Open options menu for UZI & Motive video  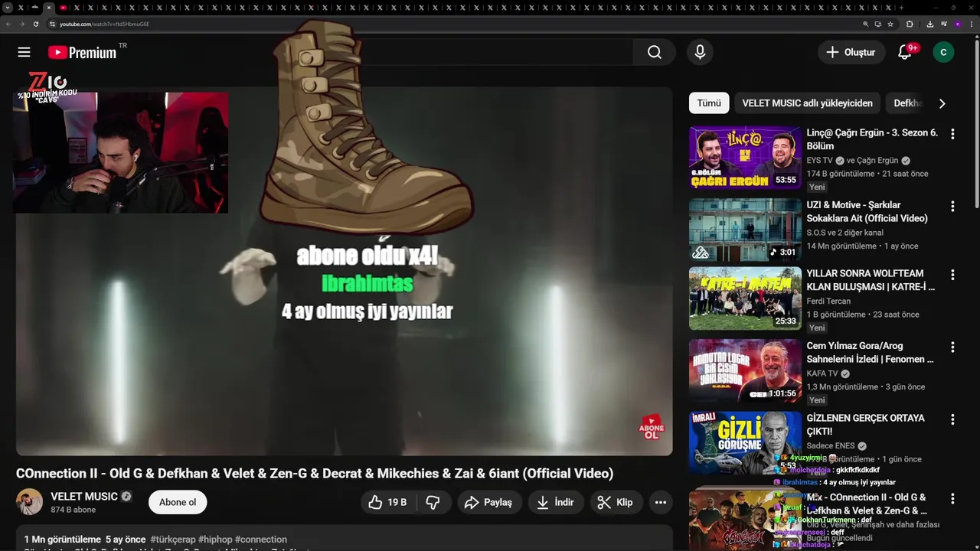pos(952,207)
